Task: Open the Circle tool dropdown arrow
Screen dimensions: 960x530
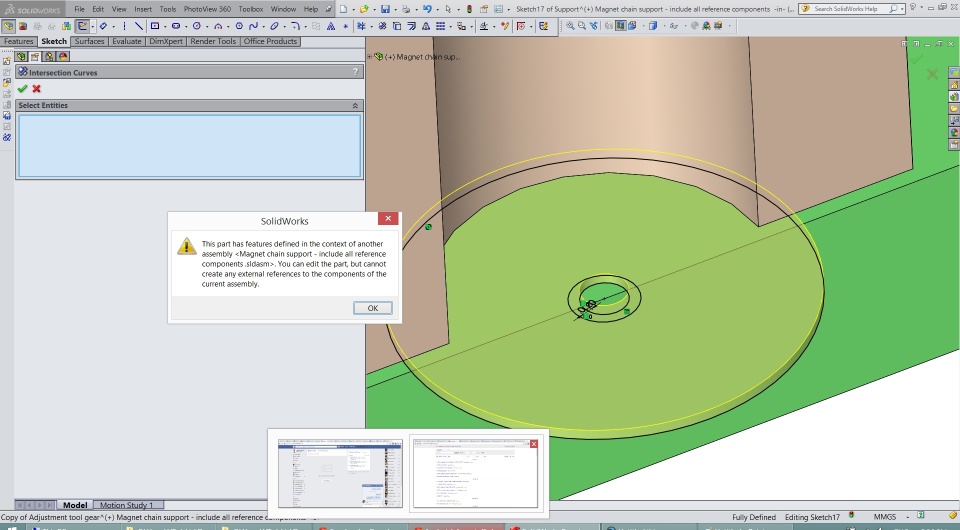Action: (207, 26)
